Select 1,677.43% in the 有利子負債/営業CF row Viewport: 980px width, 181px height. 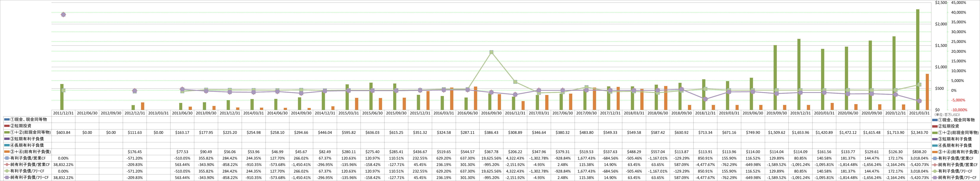click(x=587, y=159)
